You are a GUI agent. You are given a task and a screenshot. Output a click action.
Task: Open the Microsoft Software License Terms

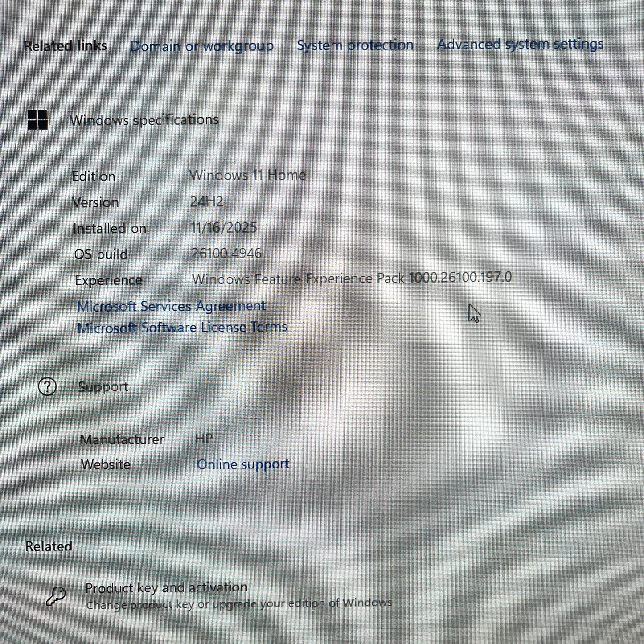pyautogui.click(x=182, y=327)
